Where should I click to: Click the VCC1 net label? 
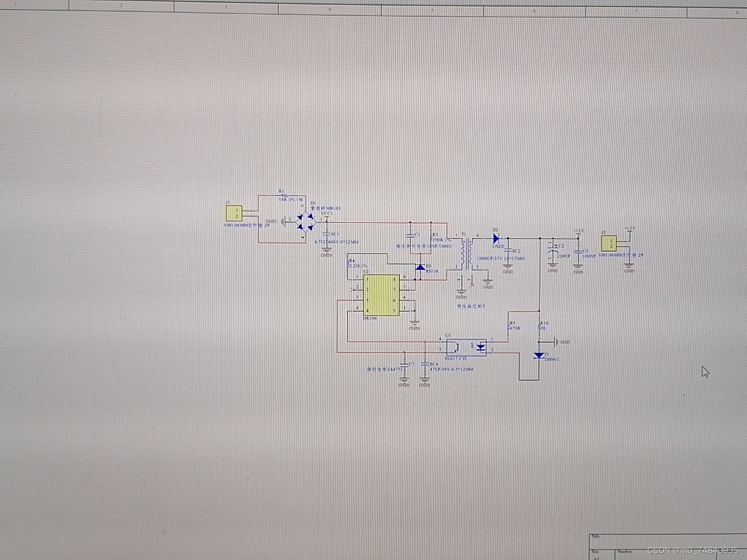point(327,213)
